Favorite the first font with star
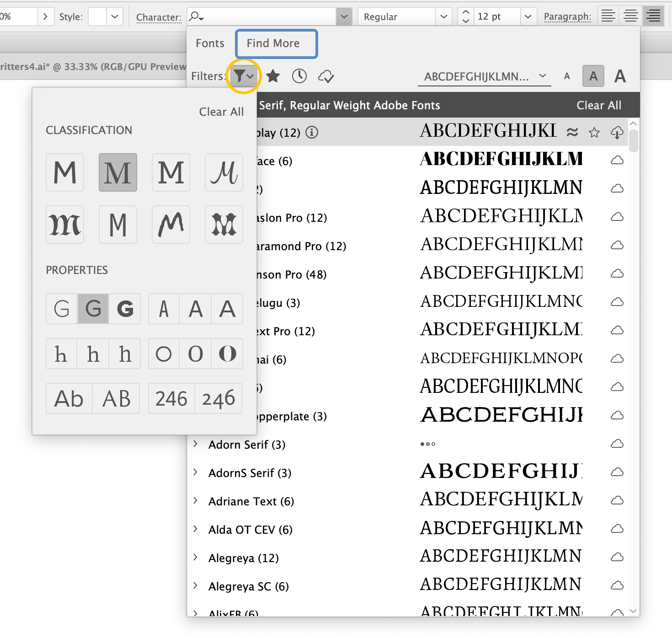This screenshot has width=672, height=638. pos(594,133)
